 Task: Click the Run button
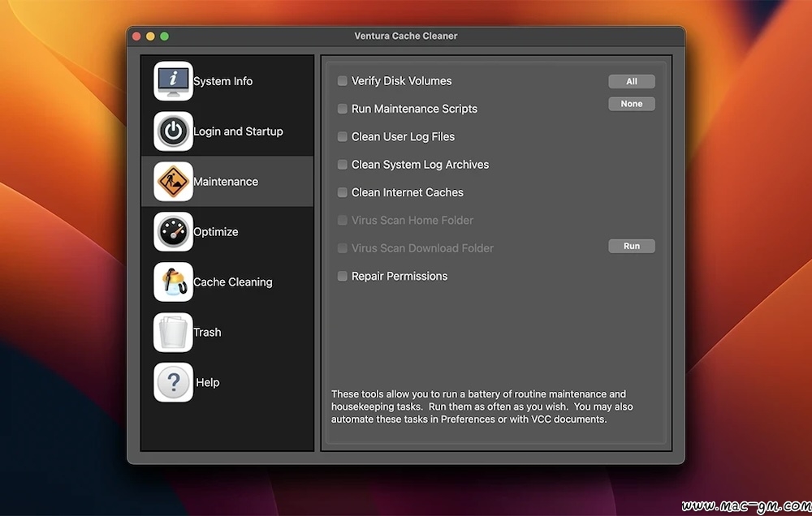click(632, 246)
